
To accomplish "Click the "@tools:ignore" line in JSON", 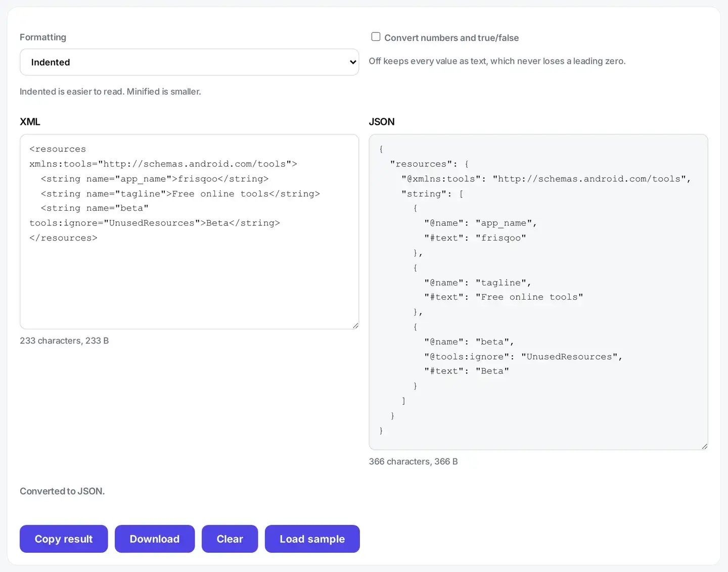I will point(523,357).
